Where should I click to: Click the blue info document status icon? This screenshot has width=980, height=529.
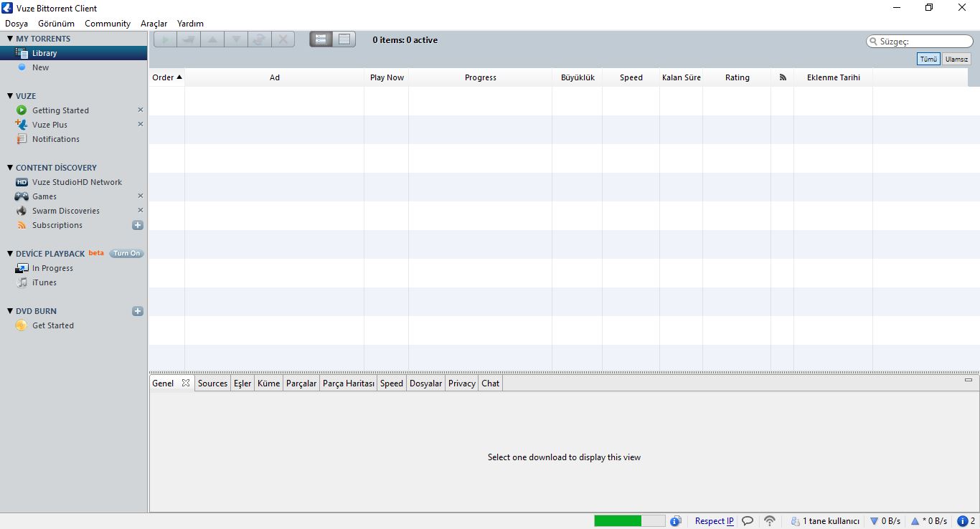pos(675,521)
